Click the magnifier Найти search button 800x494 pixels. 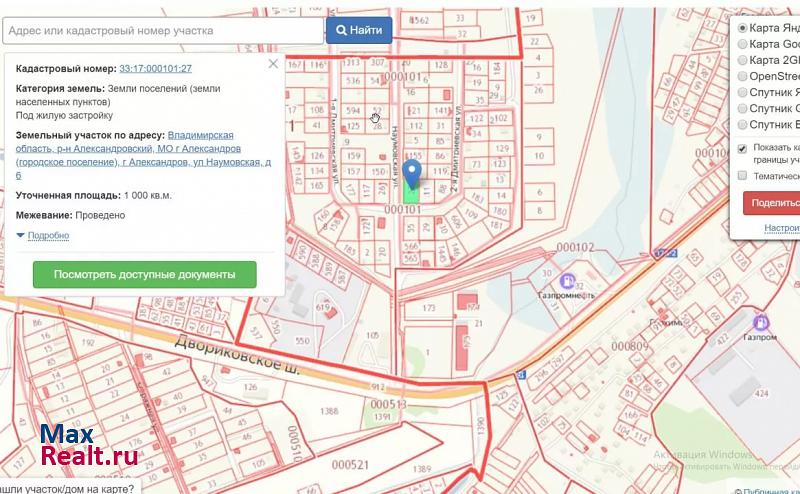[359, 30]
